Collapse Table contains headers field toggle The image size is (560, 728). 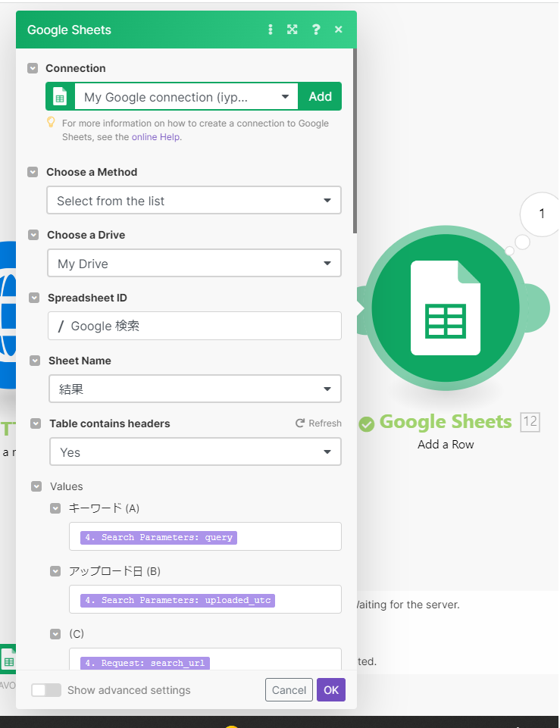click(36, 423)
